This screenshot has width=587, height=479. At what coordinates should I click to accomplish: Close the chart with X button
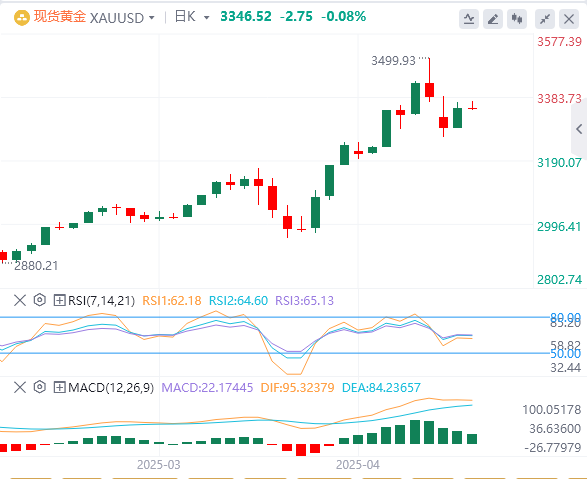pyautogui.click(x=569, y=19)
